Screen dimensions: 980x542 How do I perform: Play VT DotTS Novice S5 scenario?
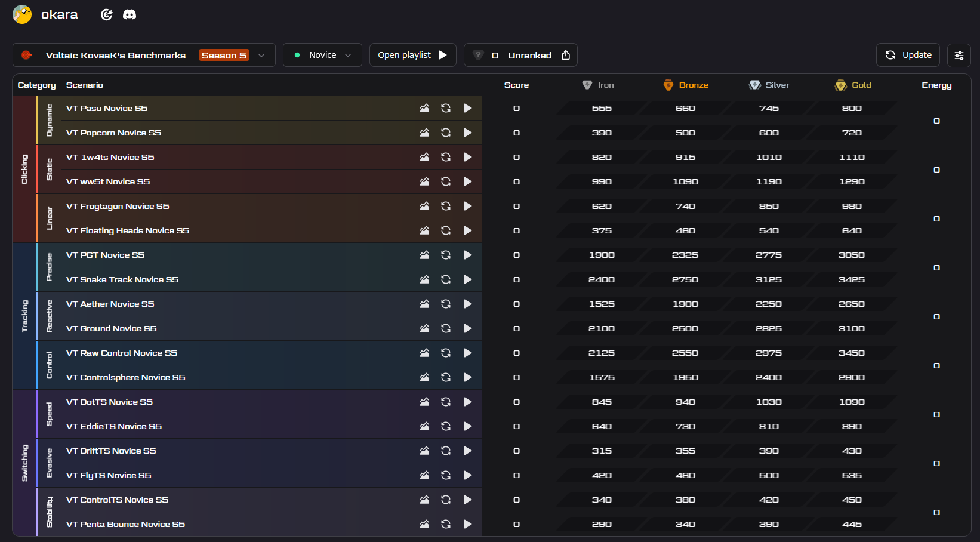(468, 402)
